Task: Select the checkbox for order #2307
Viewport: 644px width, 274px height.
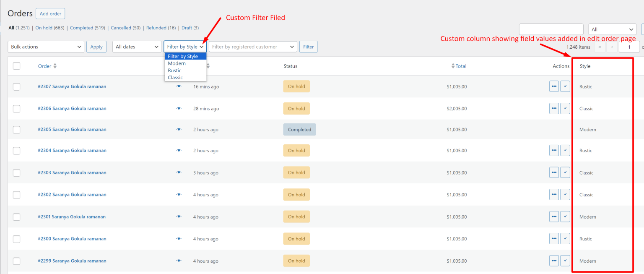Action: pos(16,86)
